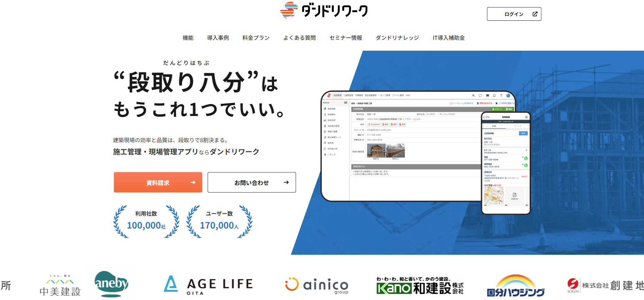Viewport: 644px width, 300px height.
Task: Click the text 施工管理・現場管理アプリならダンドリワーク
Action: [x=186, y=152]
